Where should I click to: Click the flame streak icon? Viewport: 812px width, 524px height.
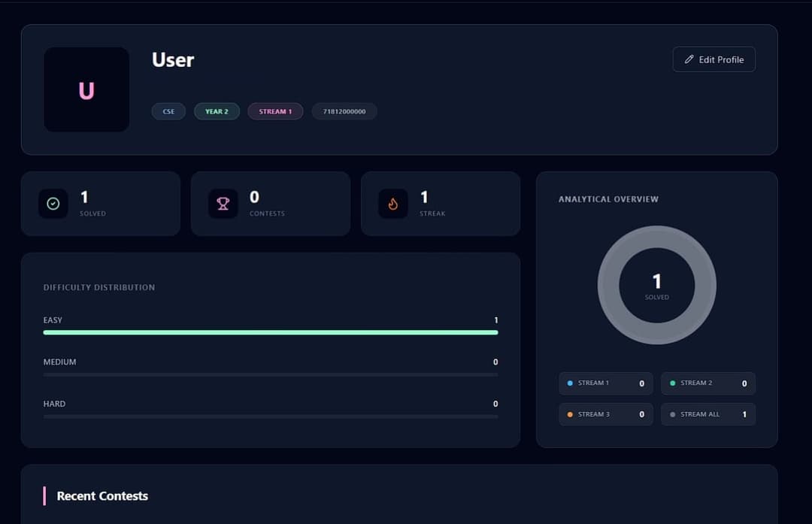[392, 203]
